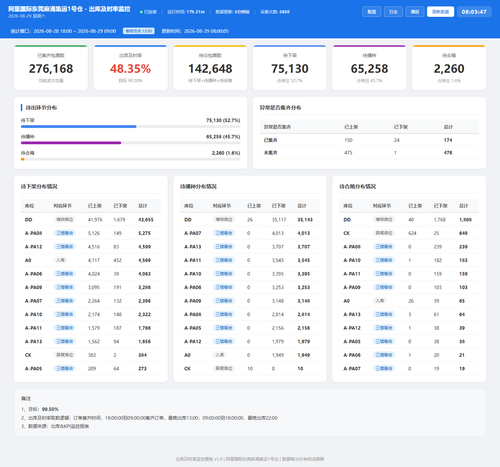
Task: Click total 183 in A-PA10 row of 待合箱 table
Action: click(463, 260)
